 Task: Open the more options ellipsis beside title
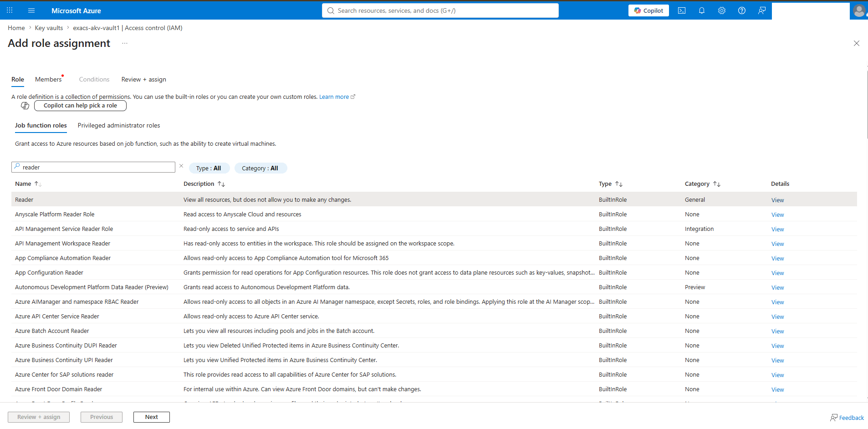click(x=125, y=43)
